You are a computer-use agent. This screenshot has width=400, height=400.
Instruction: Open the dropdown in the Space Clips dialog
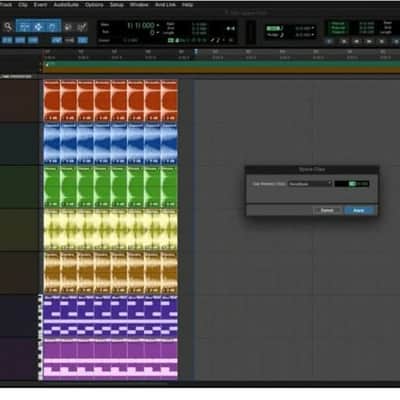point(310,184)
